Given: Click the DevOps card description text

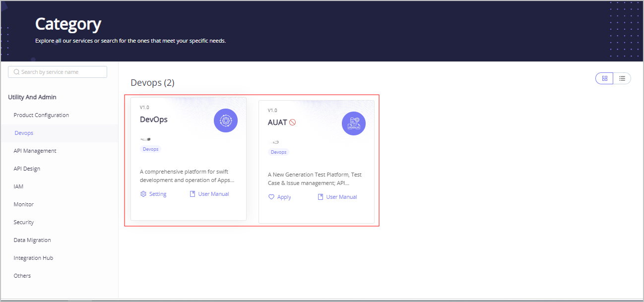Looking at the screenshot, I should click(187, 176).
